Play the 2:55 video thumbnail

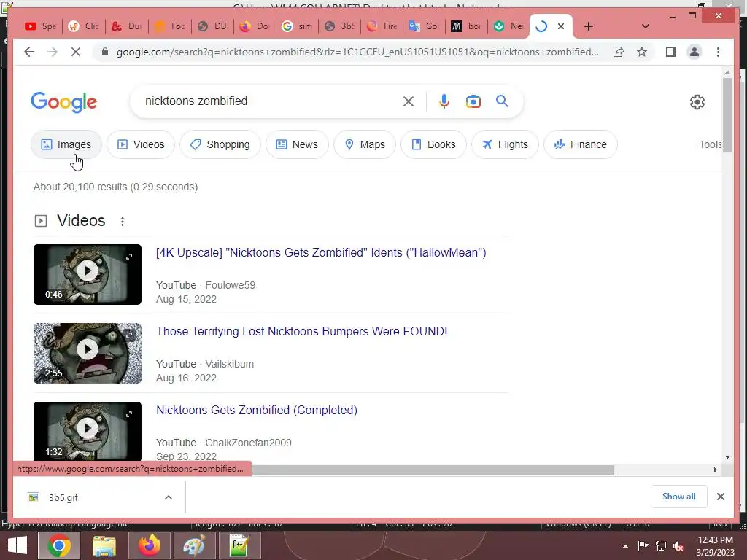pyautogui.click(x=88, y=353)
